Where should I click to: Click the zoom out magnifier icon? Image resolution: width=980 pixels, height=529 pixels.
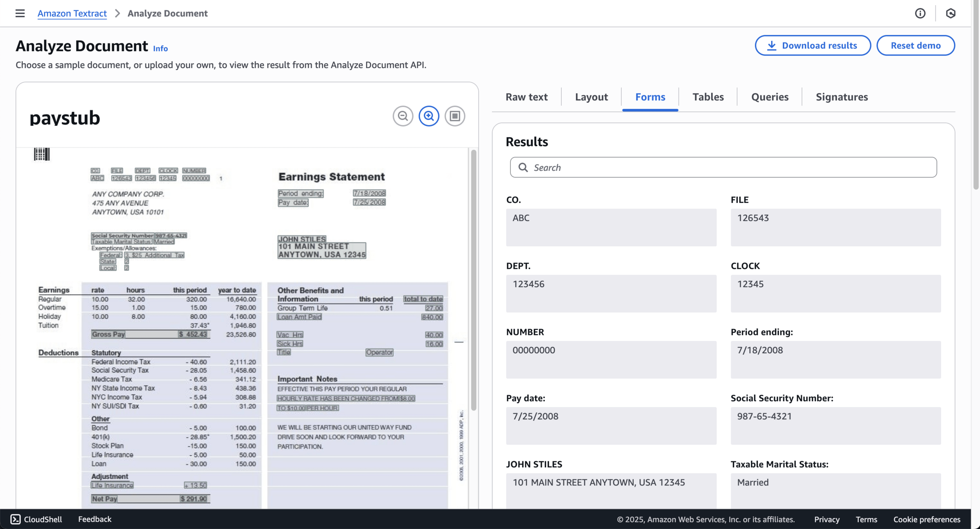403,116
